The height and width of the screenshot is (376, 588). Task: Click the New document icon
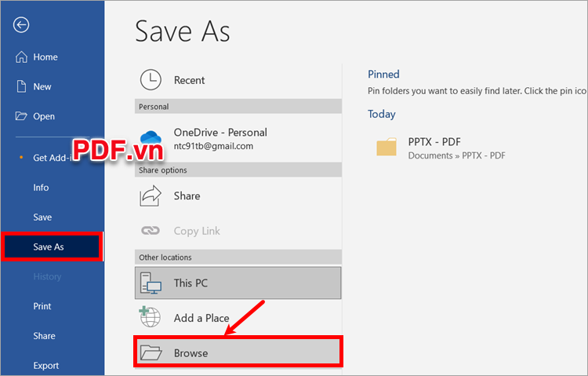[x=21, y=87]
